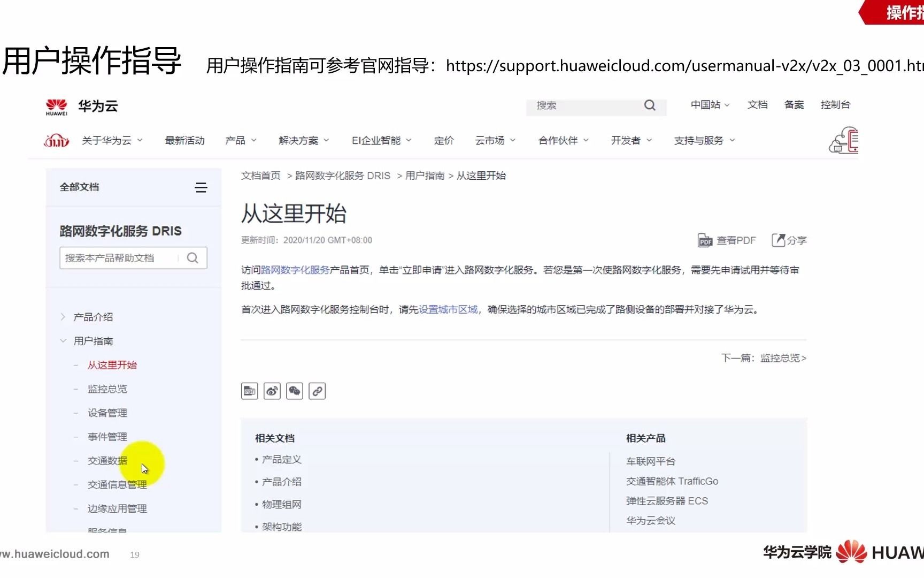Click the 查看PDF icon
Viewport: 924px width, 578px height.
727,240
